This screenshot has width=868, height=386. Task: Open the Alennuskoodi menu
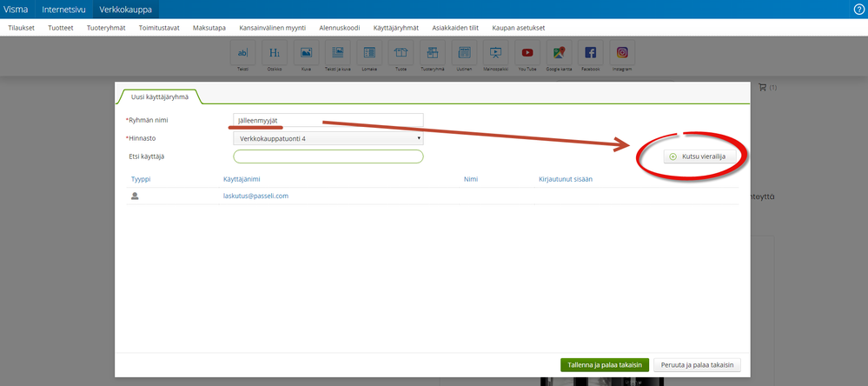tap(340, 28)
